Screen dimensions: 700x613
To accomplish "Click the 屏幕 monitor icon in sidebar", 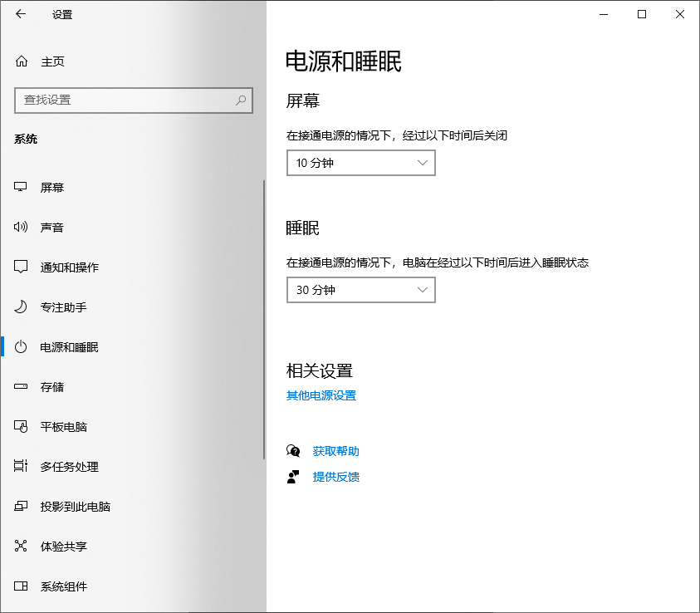I will click(21, 187).
